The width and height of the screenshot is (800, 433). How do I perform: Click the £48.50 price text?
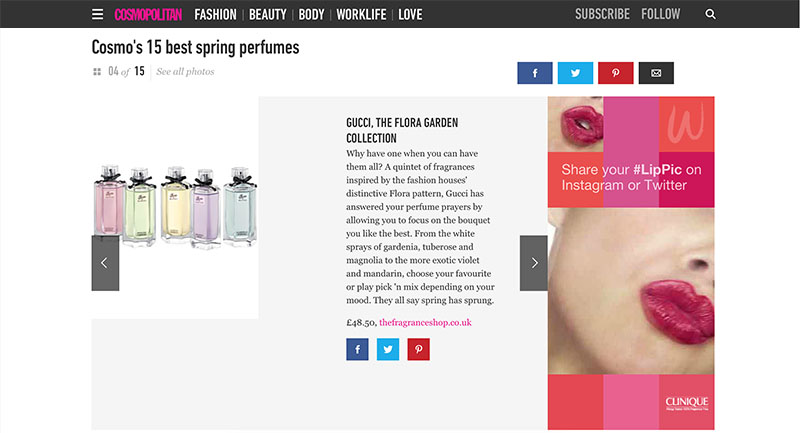[x=361, y=322]
